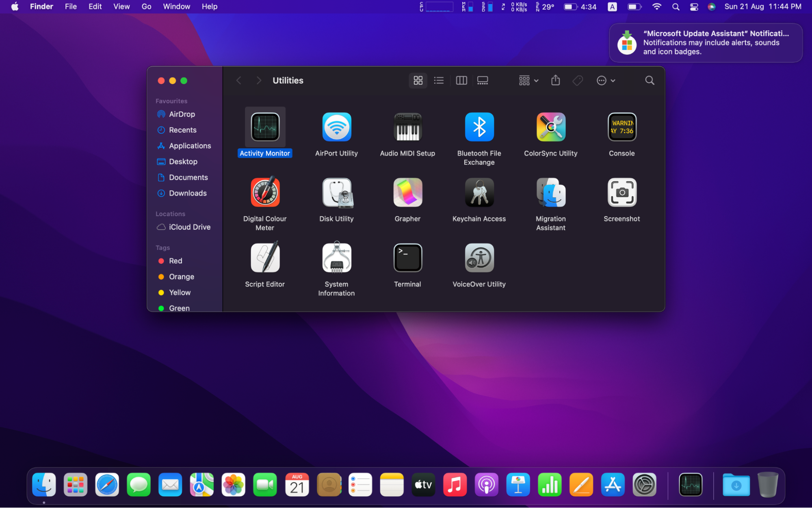Open the Trash in the Dock
Screen dimensions: 812x508
click(x=768, y=485)
